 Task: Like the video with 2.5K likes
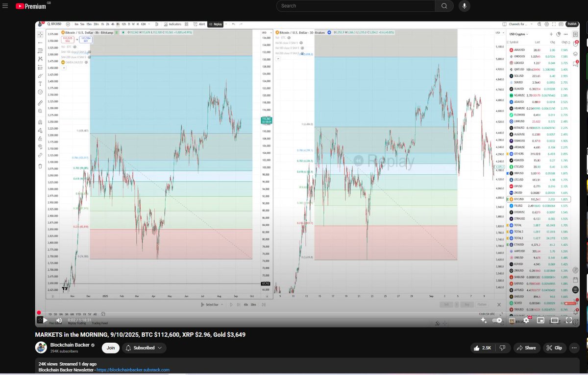[483, 348]
